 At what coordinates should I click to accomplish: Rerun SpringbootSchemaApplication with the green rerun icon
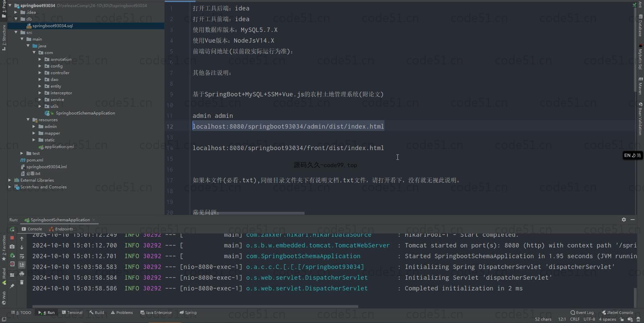click(12, 229)
